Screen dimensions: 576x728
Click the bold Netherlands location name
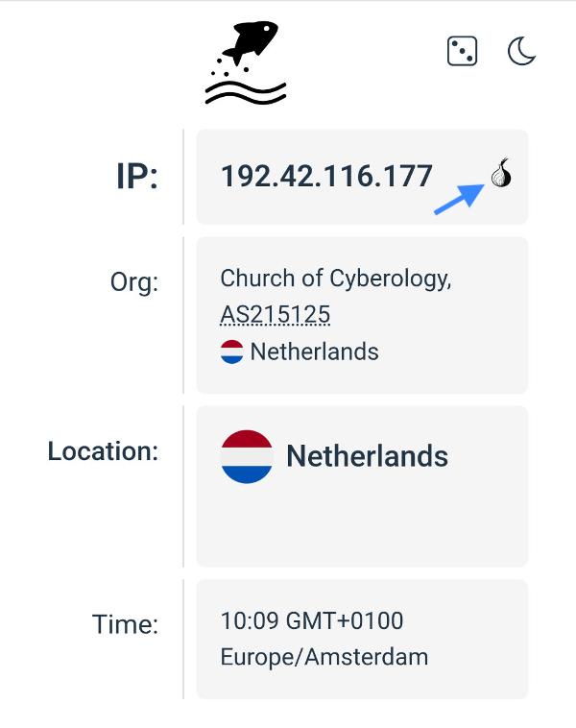point(367,455)
